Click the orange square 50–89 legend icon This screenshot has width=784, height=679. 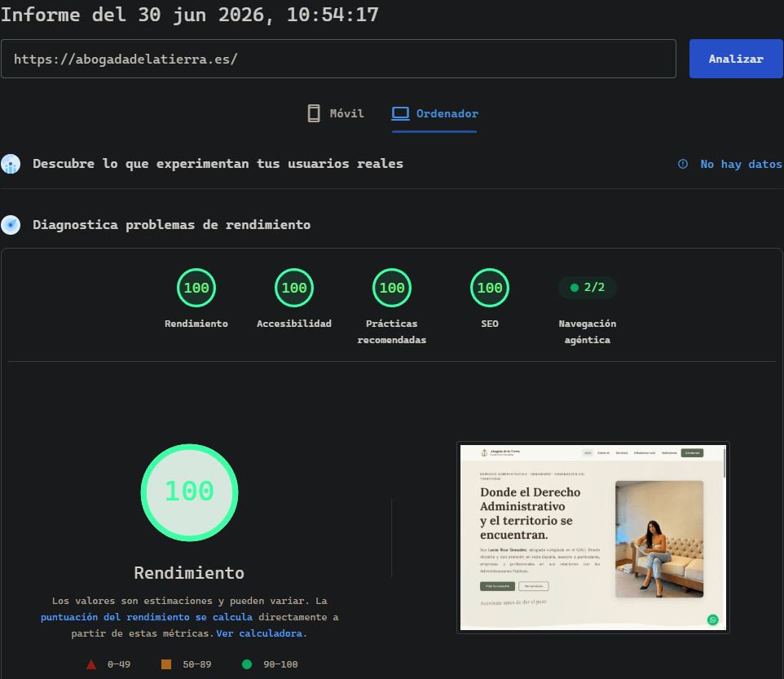pos(166,664)
